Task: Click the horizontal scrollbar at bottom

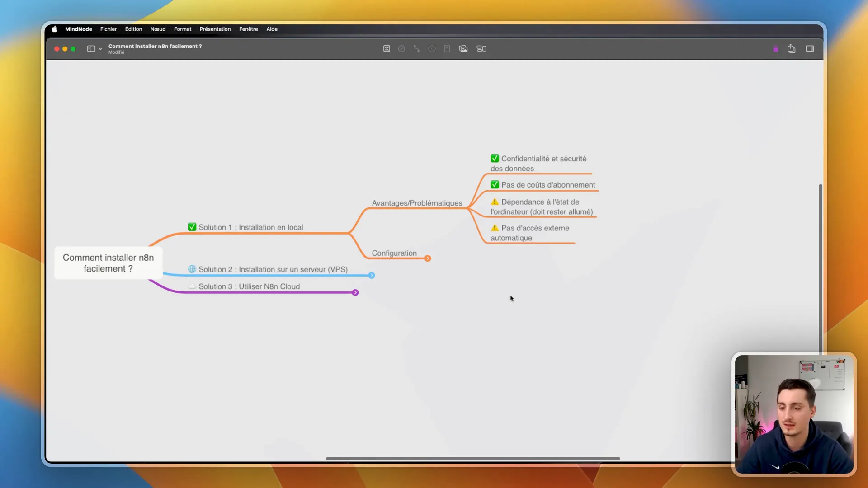Action: [x=473, y=459]
